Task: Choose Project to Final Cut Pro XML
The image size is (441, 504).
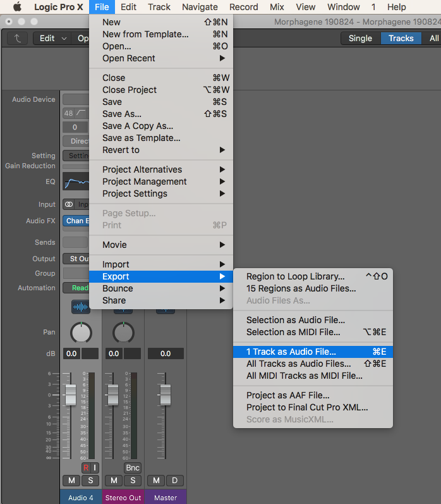Action: pos(313,407)
